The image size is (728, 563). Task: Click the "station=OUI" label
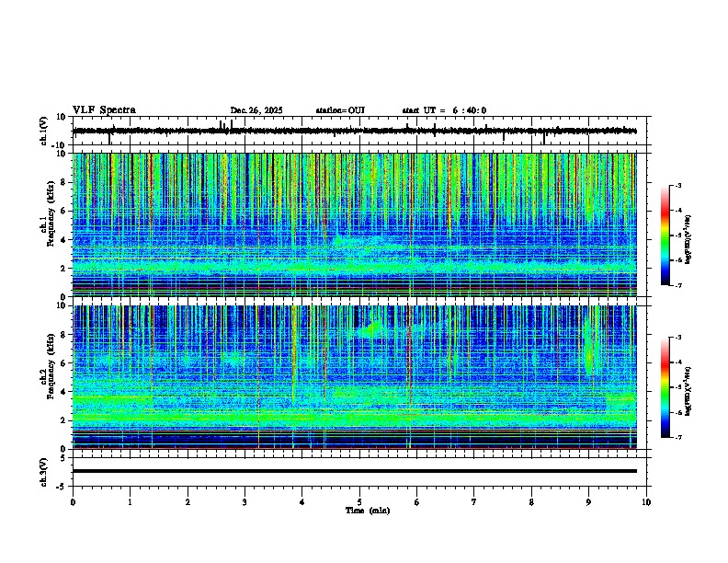coord(340,110)
